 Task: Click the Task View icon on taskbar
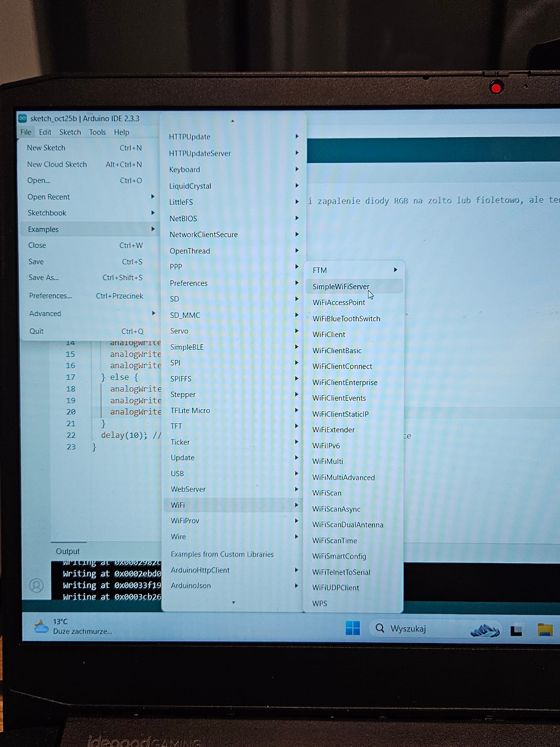click(x=516, y=630)
